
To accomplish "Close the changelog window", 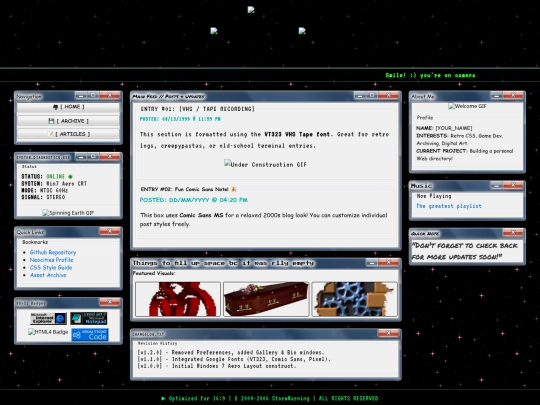I will point(388,333).
